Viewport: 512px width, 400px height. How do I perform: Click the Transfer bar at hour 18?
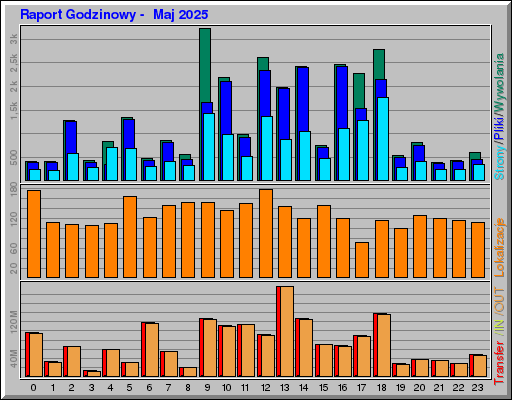pos(382,345)
